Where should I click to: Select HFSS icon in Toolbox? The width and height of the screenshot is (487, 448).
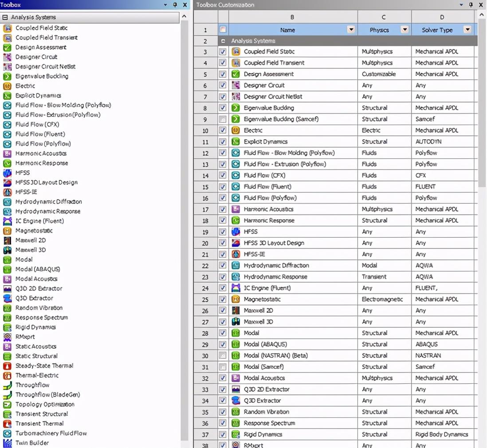tap(7, 173)
